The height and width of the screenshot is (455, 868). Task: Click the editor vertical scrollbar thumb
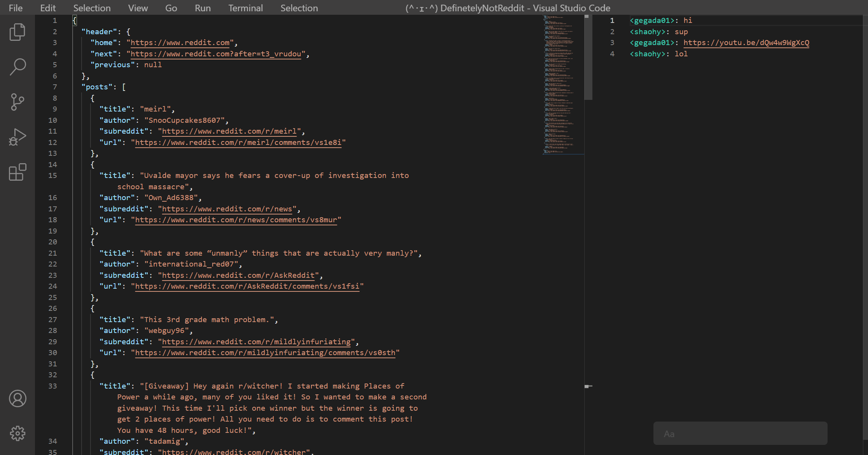coord(588,58)
